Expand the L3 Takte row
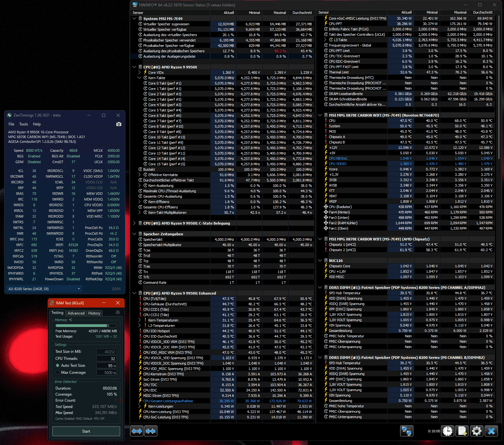Viewport: 504px width, 445px height. [x=325, y=40]
